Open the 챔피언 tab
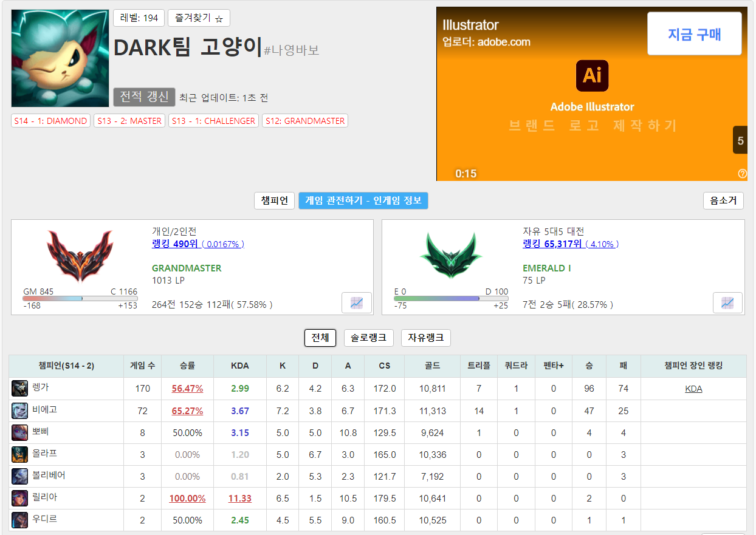This screenshot has width=756, height=535. pos(275,200)
